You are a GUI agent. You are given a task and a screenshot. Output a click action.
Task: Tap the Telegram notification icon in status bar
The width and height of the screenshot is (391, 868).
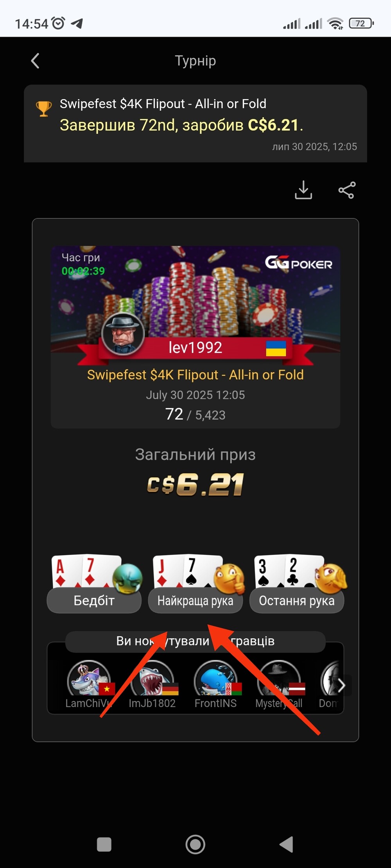(x=77, y=23)
